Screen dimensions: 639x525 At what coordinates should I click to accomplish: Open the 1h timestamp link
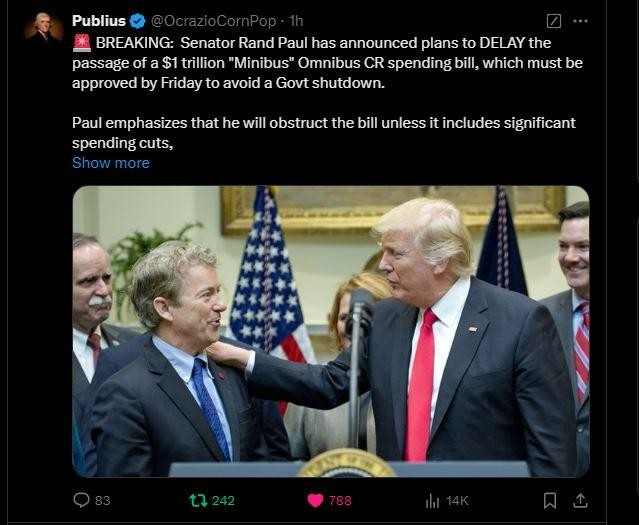coord(296,21)
